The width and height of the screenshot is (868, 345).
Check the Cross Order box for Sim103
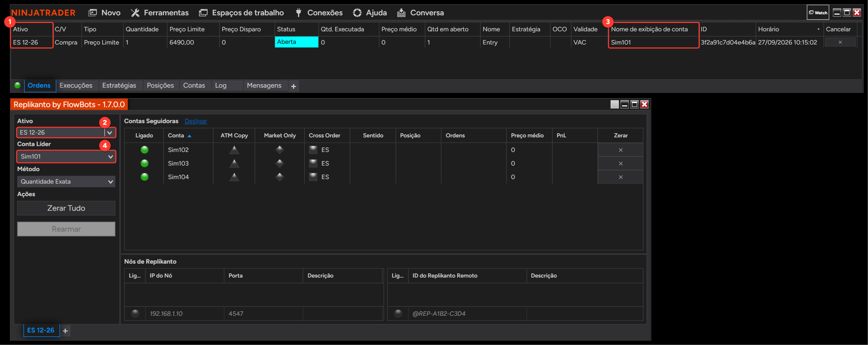[x=313, y=163]
